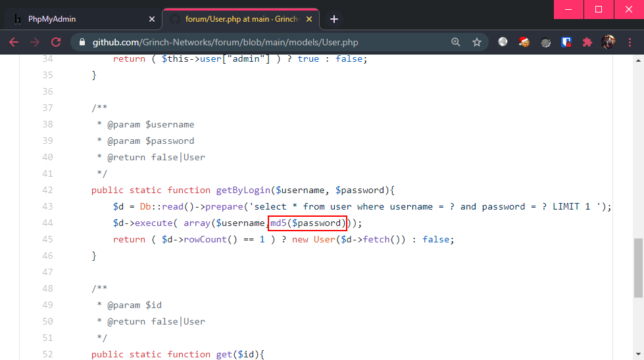The image size is (644, 360).
Task: Click "@param $id" comment
Action: (x=134, y=305)
